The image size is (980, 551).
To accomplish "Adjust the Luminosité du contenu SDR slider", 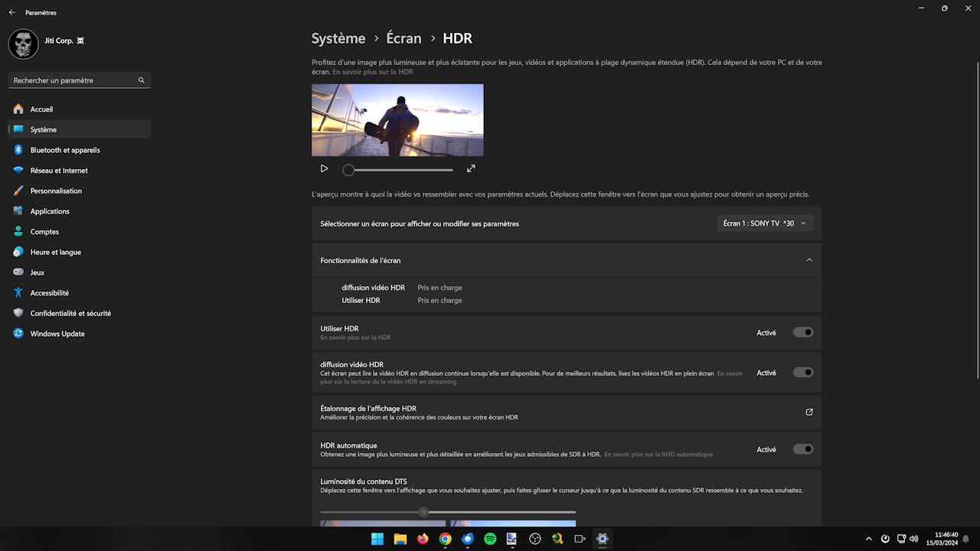I will [x=423, y=512].
